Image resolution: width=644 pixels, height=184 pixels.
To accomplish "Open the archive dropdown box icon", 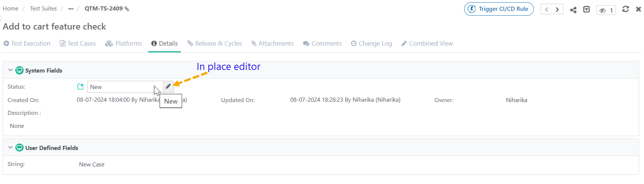I will (587, 9).
